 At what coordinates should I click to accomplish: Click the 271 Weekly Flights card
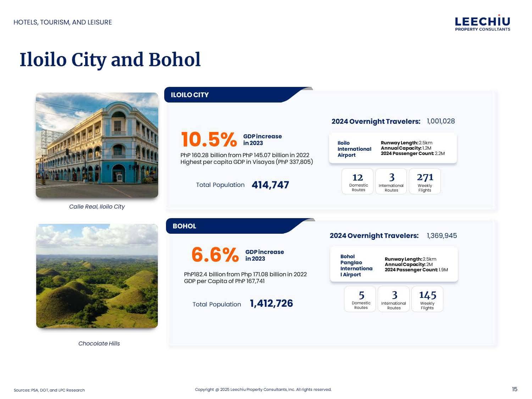(425, 181)
